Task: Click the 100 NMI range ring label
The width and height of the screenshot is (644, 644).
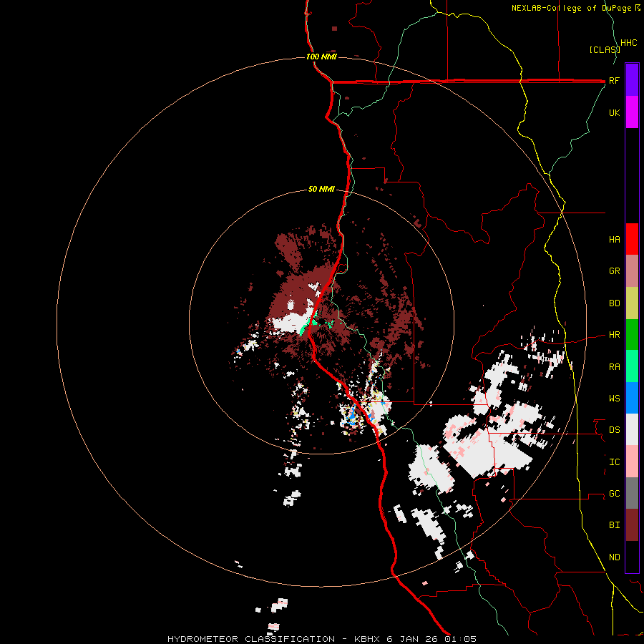Action: [321, 57]
